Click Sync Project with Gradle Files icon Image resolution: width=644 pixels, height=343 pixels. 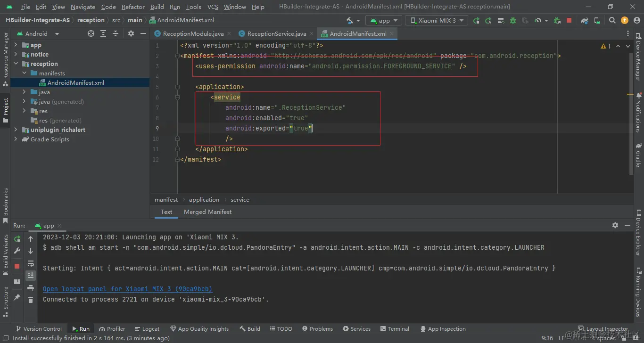(585, 21)
